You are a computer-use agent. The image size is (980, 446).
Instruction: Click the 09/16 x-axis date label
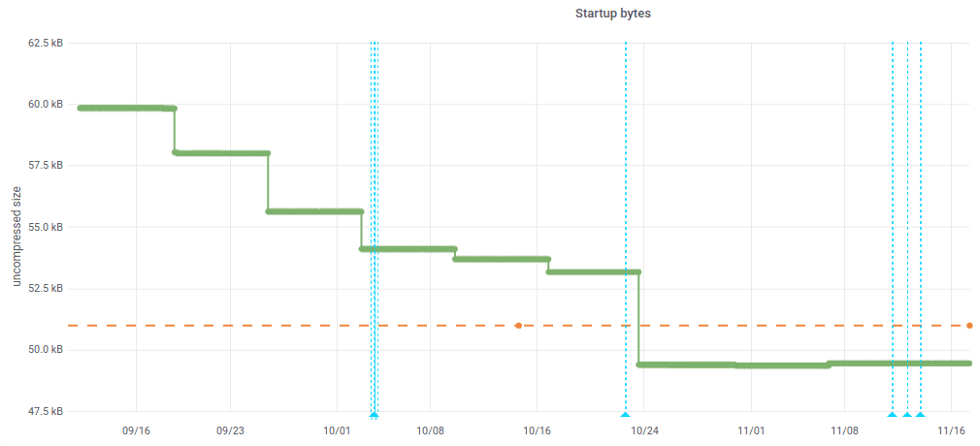pos(136,429)
